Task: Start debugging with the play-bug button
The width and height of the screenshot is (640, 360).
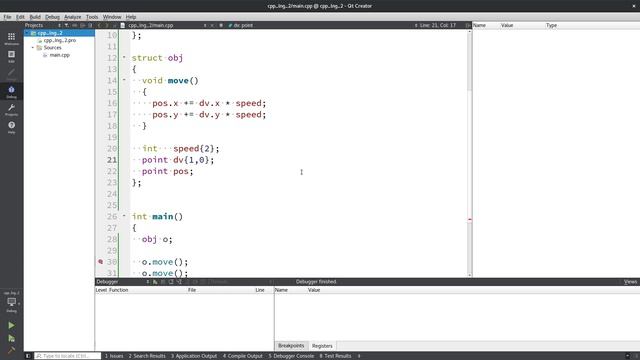Action: click(11, 338)
